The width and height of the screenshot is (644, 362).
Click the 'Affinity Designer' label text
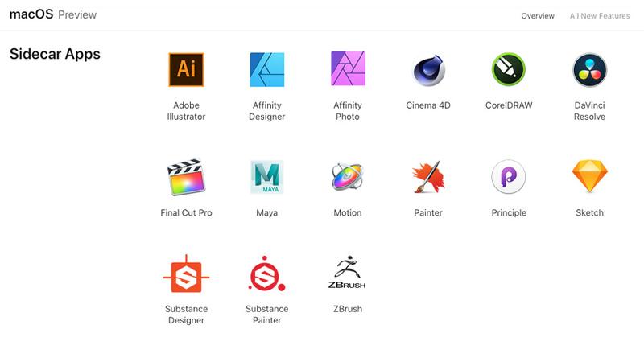[267, 111]
